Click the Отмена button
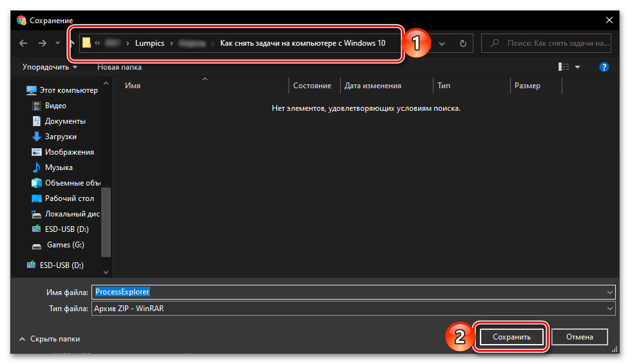This screenshot has width=630, height=364. 578,337
